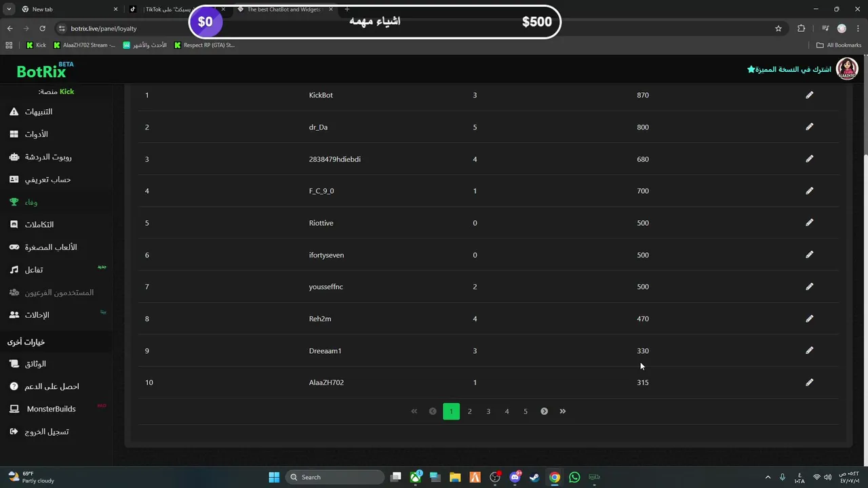This screenshot has width=868, height=488.
Task: Go to page 2 of the leaderboard
Action: [469, 411]
